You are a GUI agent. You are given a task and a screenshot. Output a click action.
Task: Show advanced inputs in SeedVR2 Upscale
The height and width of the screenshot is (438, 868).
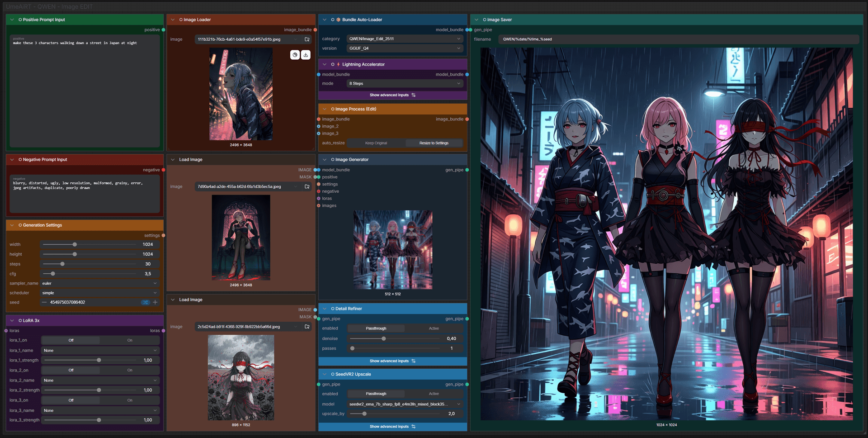coord(392,427)
